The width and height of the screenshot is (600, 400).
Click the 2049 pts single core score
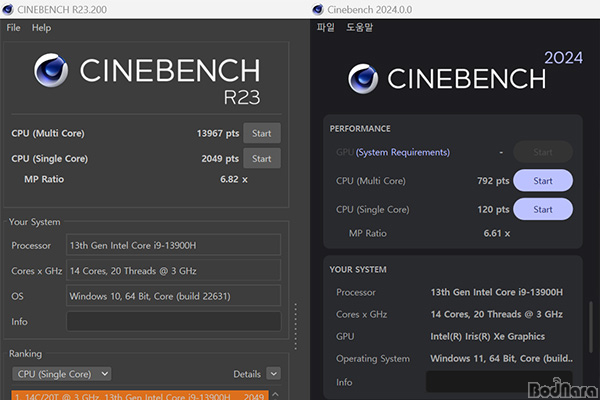coord(220,158)
